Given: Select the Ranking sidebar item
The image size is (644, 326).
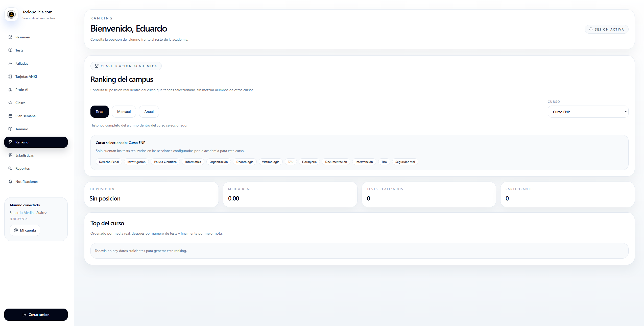Looking at the screenshot, I should click(36, 142).
